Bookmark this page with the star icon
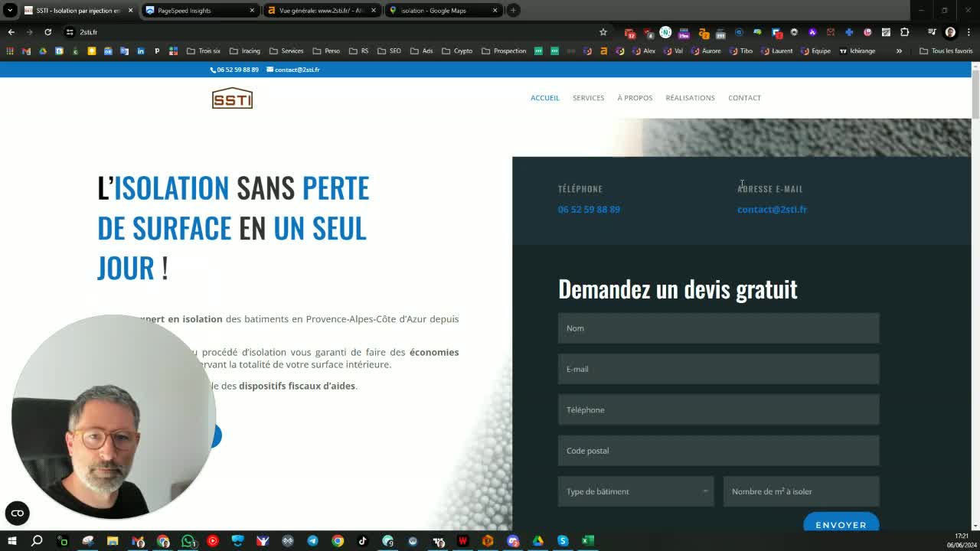980x551 pixels. [x=603, y=32]
